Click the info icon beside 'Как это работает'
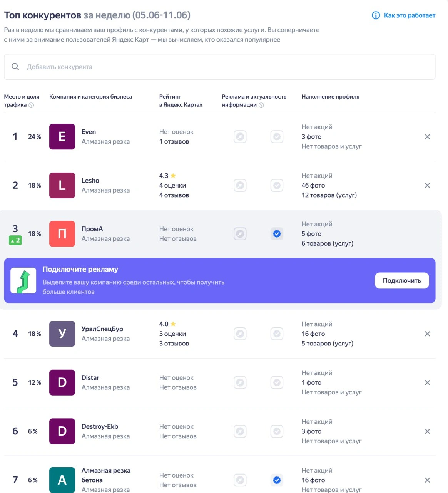448x493 pixels. pos(376,15)
